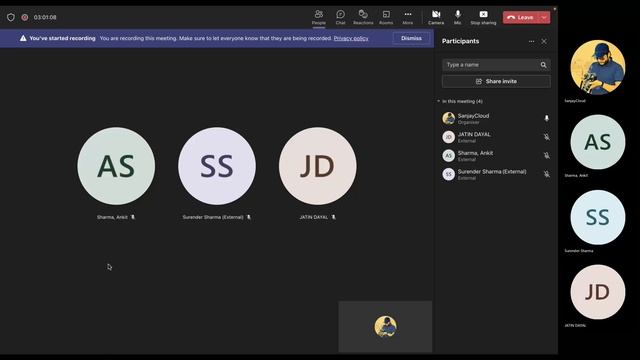Select JATIN DAYAL in participants list

[x=496, y=137]
